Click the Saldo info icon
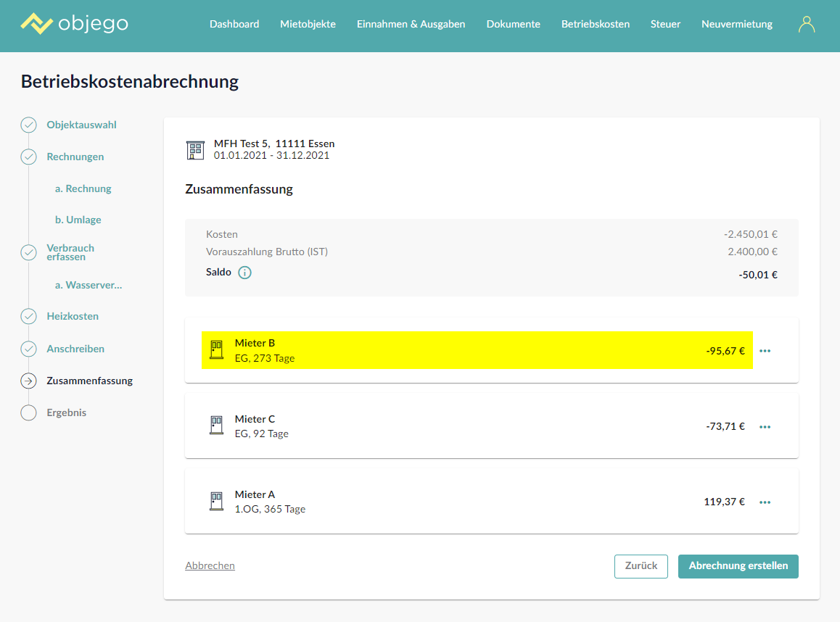Image resolution: width=840 pixels, height=622 pixels. coord(244,273)
